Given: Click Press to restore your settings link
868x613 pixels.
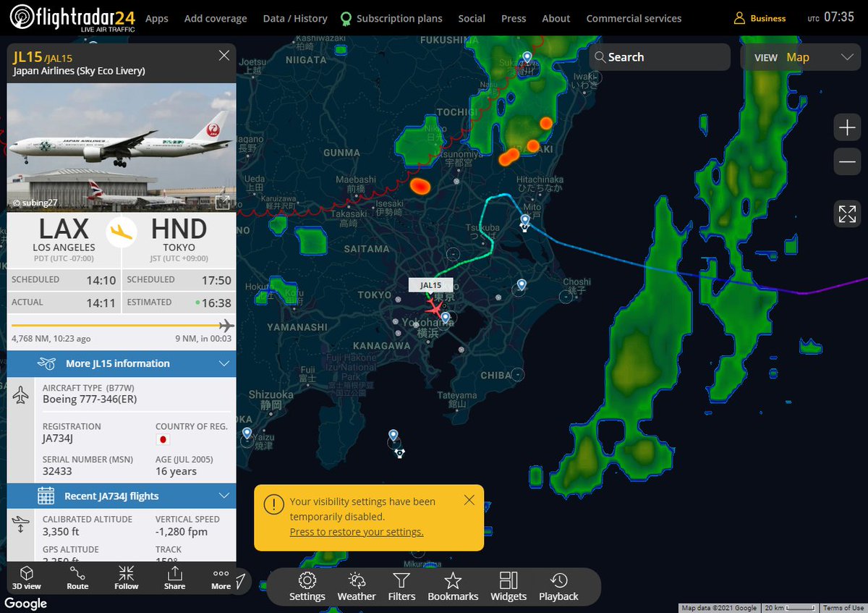Looking at the screenshot, I should click(x=357, y=532).
